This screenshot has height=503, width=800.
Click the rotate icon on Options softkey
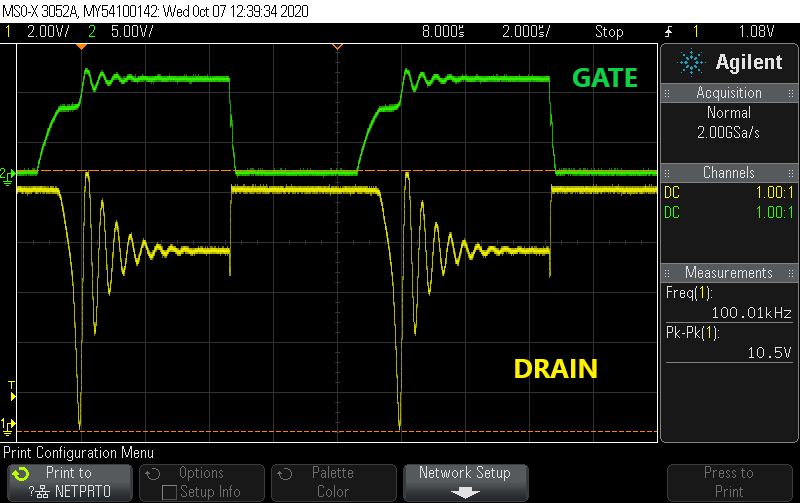tap(153, 474)
